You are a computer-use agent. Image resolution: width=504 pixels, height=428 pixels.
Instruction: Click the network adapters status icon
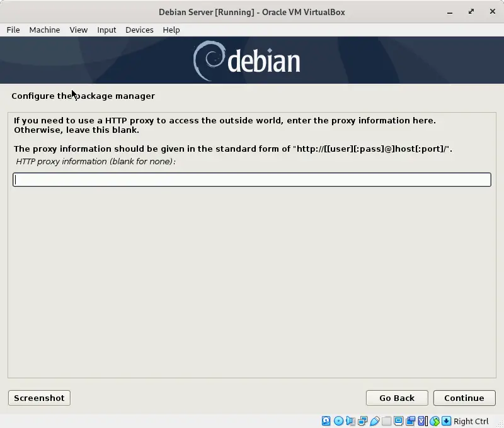tap(363, 420)
